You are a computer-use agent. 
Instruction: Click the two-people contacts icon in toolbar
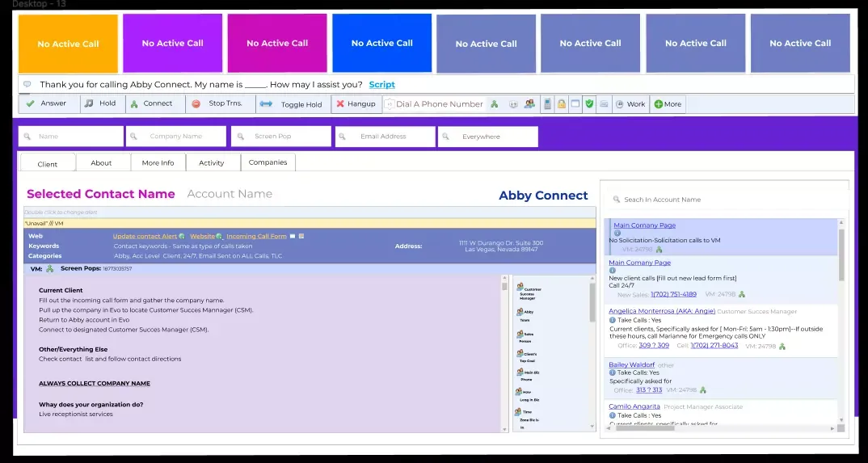coord(529,103)
